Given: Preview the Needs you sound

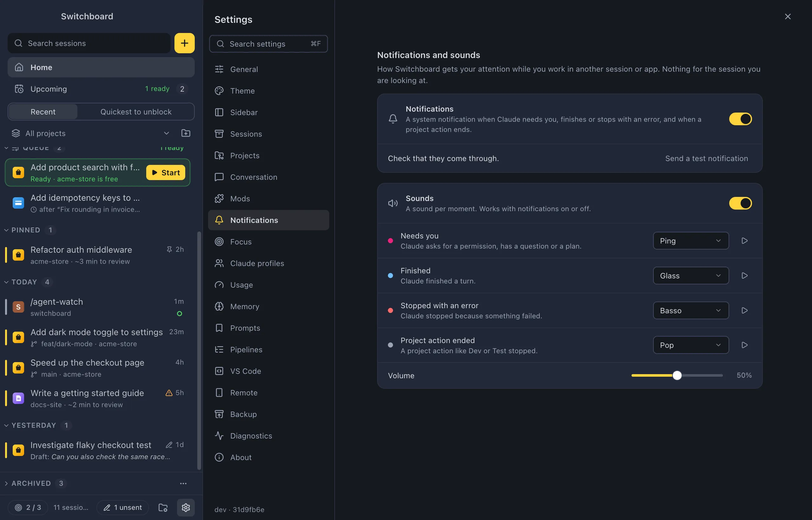Looking at the screenshot, I should [744, 241].
